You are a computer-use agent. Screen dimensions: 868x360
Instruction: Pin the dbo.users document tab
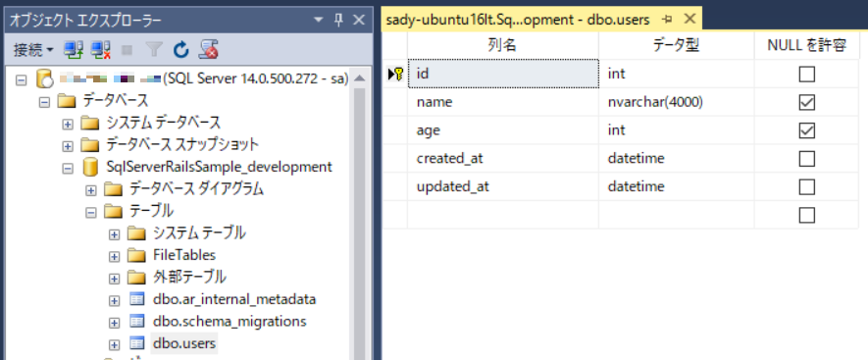tap(667, 20)
